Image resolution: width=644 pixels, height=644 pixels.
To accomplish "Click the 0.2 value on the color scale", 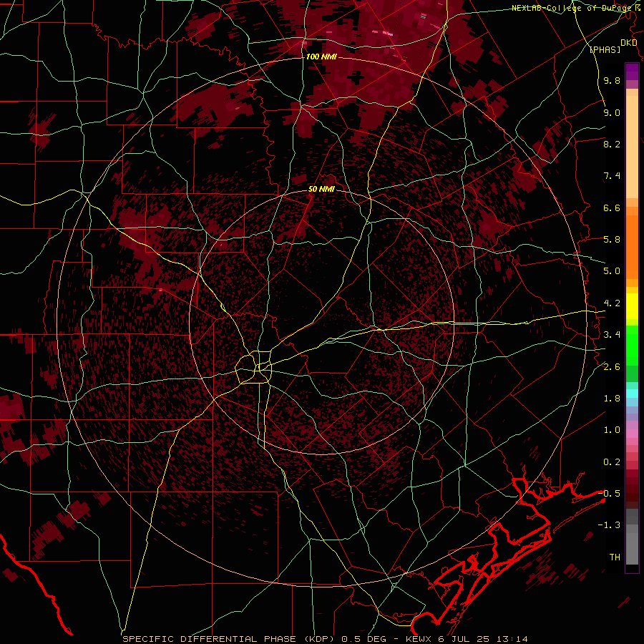I will click(612, 462).
